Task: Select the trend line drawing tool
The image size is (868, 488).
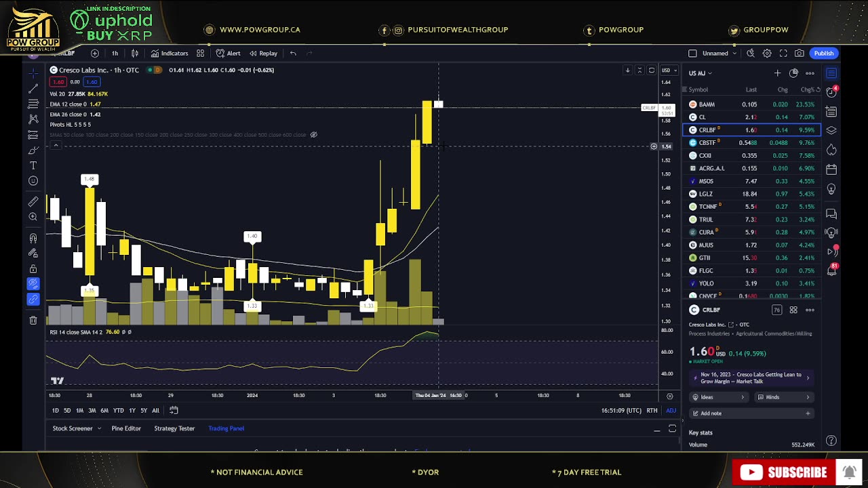Action: click(33, 89)
